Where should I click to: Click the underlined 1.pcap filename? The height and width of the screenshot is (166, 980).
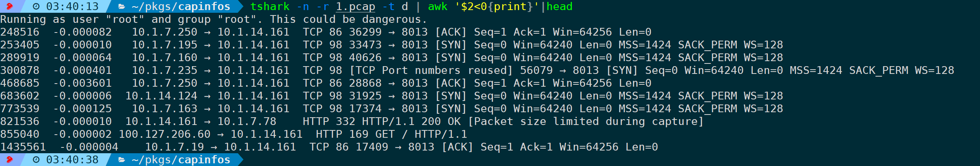click(355, 7)
